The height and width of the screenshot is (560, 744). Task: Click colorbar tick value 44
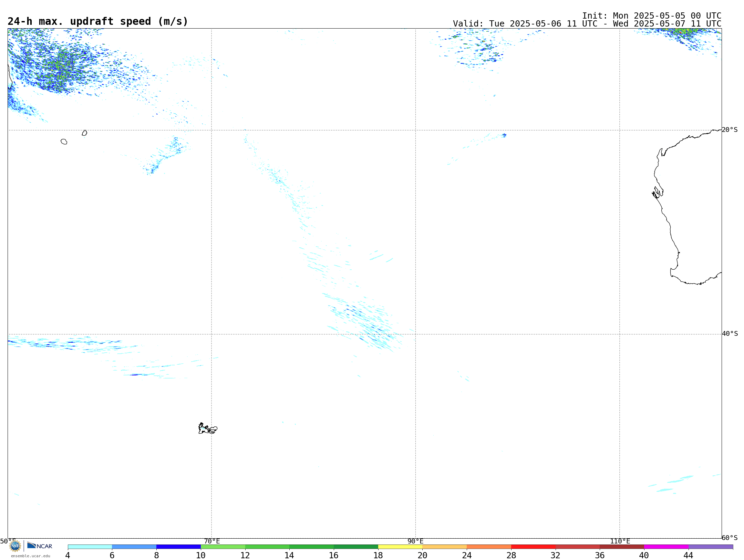click(x=688, y=555)
